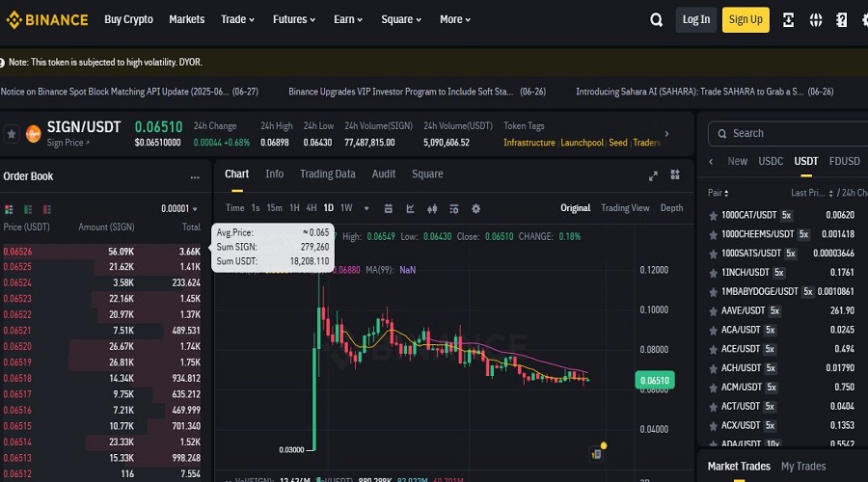Open the 0.00001 price precision dropdown

[179, 208]
